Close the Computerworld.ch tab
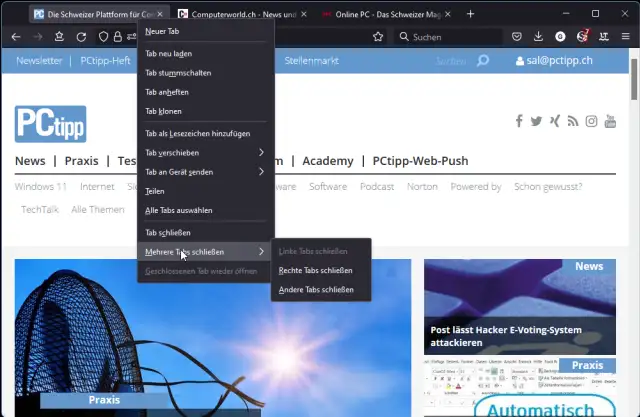The image size is (640, 417). tap(304, 14)
